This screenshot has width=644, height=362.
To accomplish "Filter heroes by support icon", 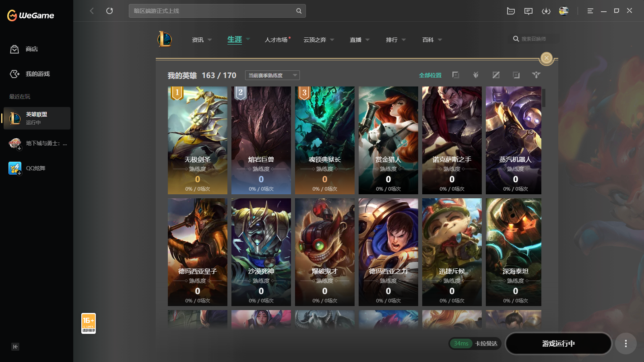I will pos(536,75).
